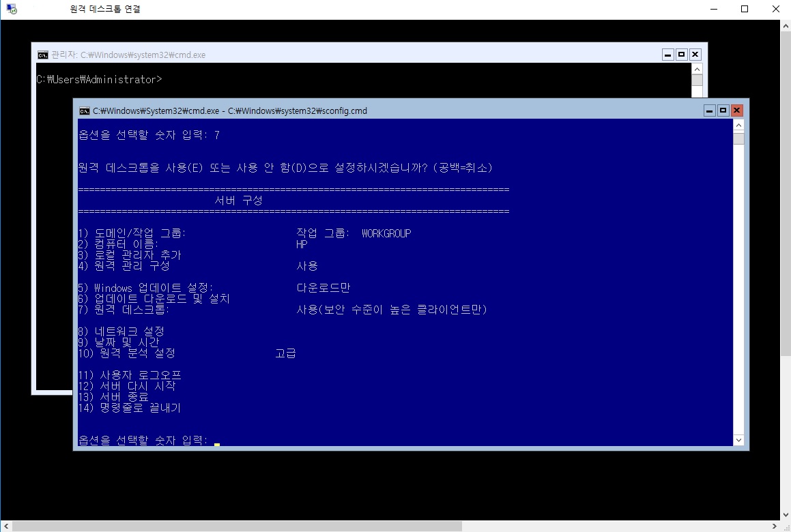Click the WORKGROUP value

[386, 233]
